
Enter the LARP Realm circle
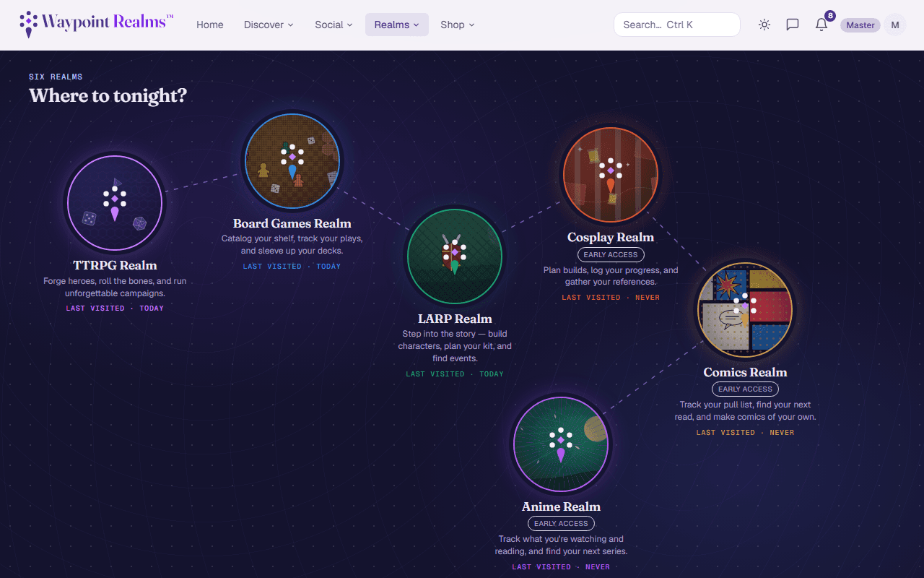[455, 256]
